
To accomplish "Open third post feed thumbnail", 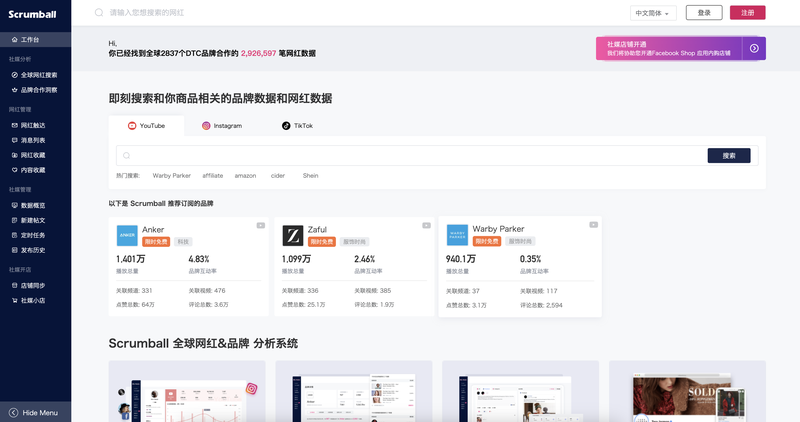I will (520, 391).
